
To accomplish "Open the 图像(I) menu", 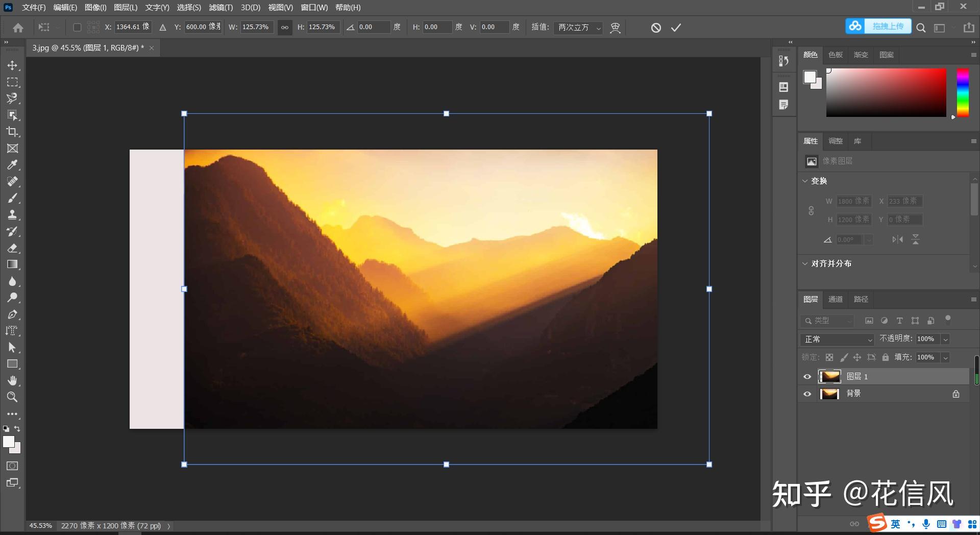I will [x=95, y=7].
